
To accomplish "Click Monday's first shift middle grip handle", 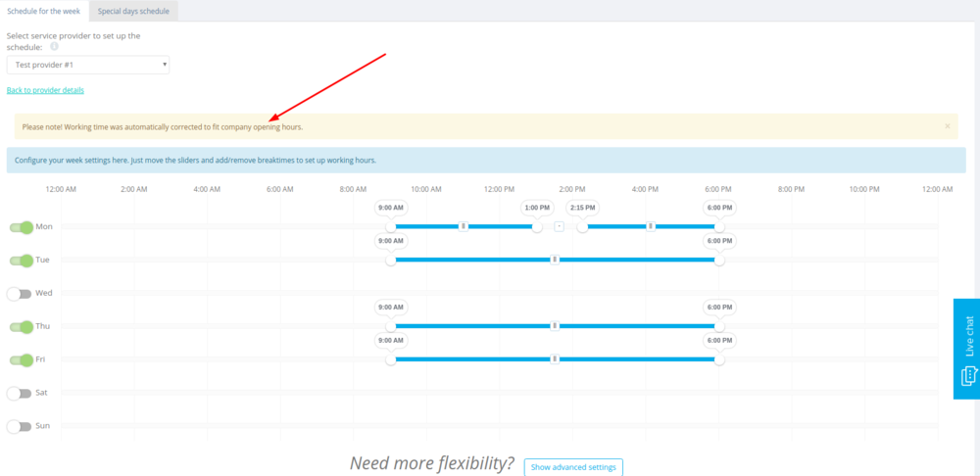I will tap(464, 226).
